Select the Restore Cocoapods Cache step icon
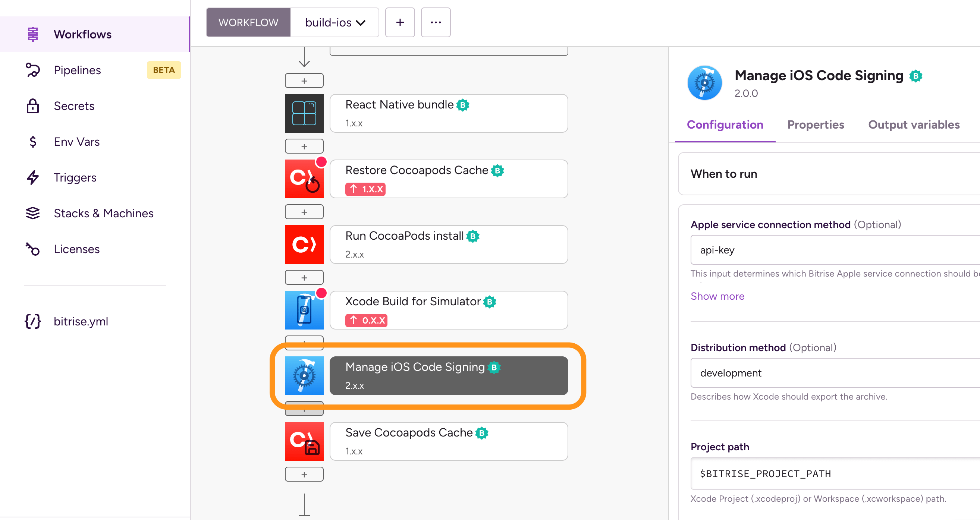 [x=304, y=179]
